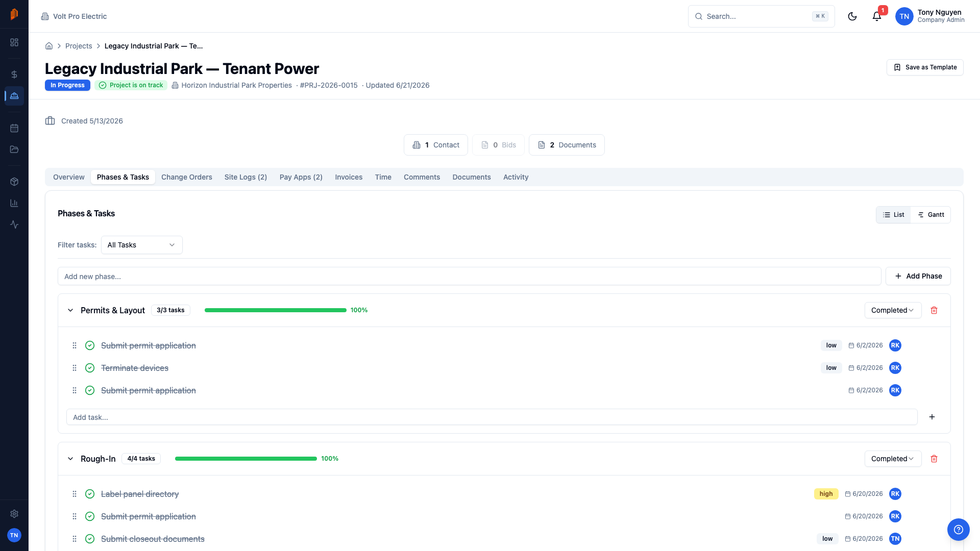Open the 0 Bids button

(498, 145)
